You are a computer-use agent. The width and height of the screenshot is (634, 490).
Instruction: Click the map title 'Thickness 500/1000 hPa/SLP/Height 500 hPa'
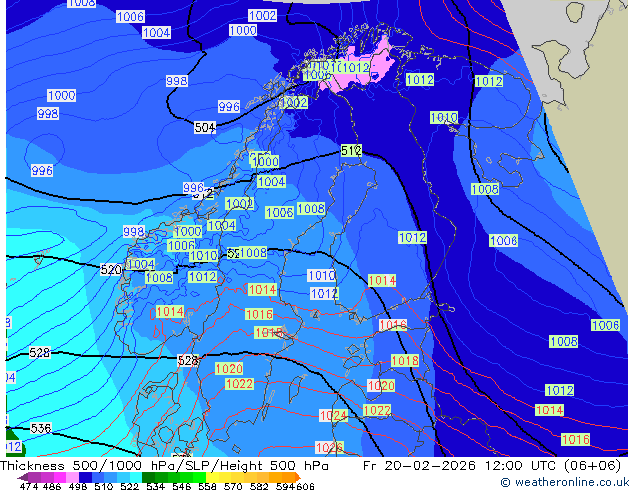(164, 465)
